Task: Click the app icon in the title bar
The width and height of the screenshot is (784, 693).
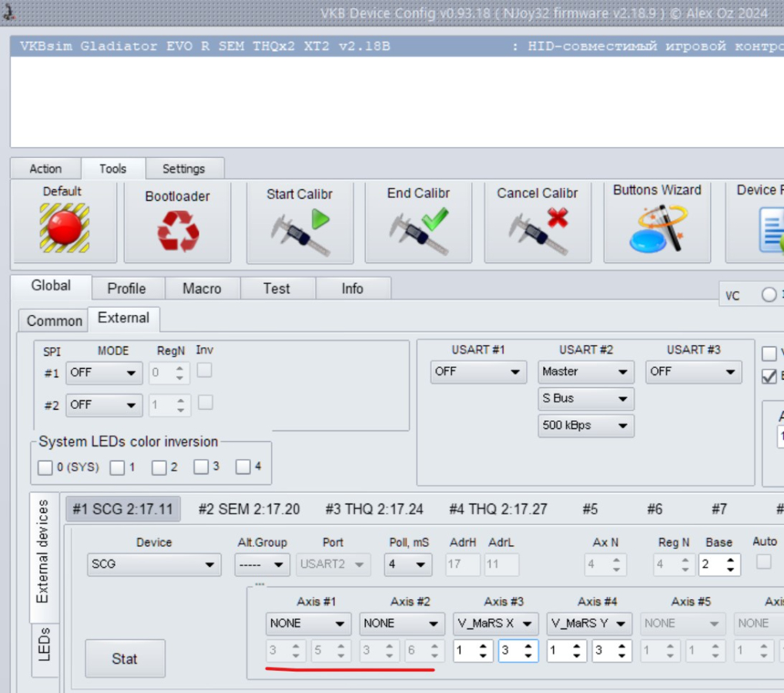Action: pyautogui.click(x=8, y=12)
